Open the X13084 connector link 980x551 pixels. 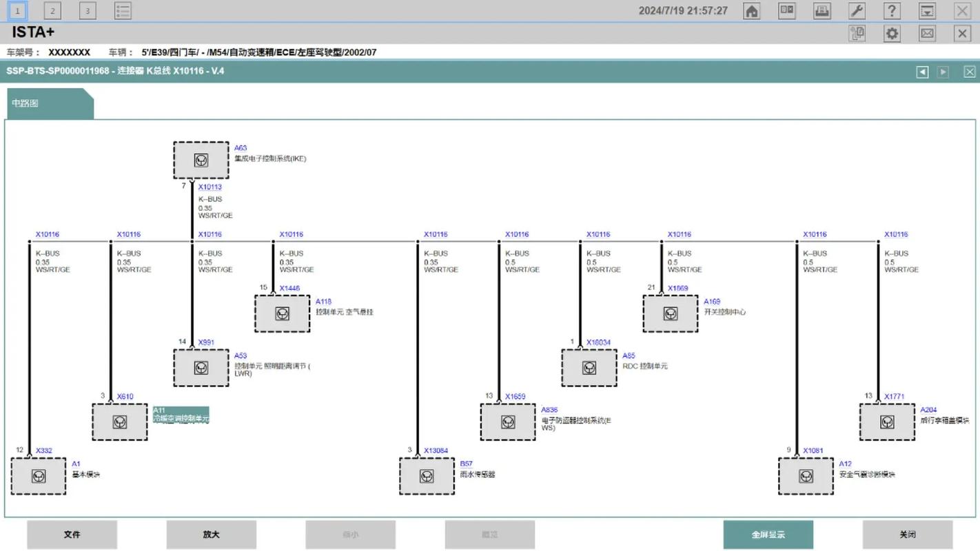(436, 451)
